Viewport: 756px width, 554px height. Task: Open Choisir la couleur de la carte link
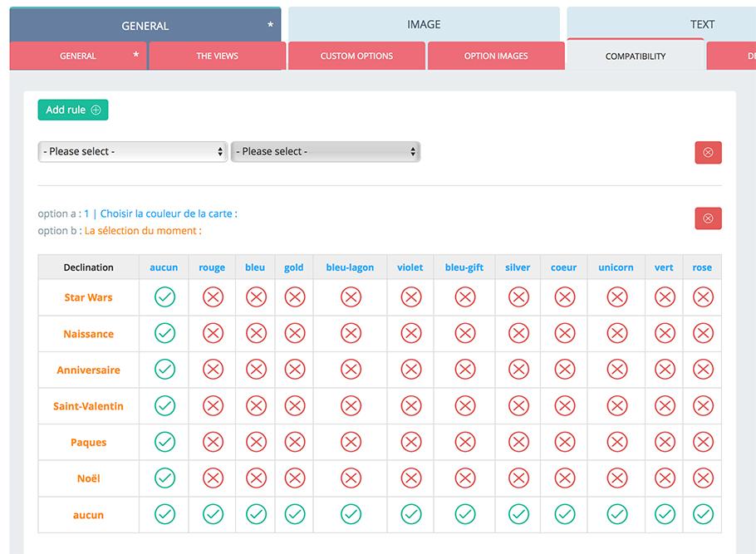(161, 213)
